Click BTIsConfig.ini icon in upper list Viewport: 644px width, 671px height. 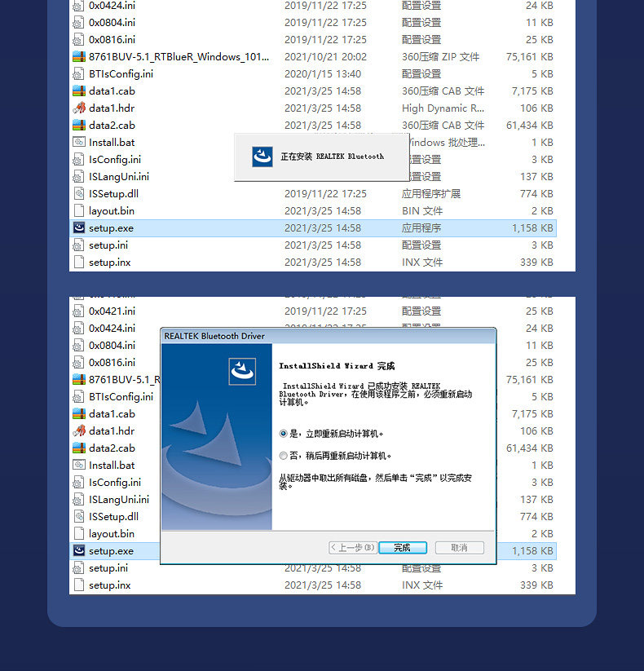(78, 74)
